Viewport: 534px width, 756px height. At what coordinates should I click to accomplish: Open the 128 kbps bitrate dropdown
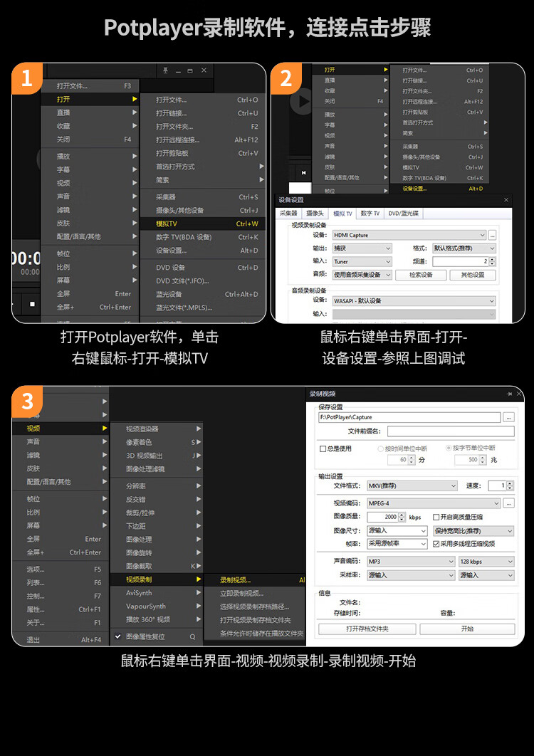[x=486, y=562]
